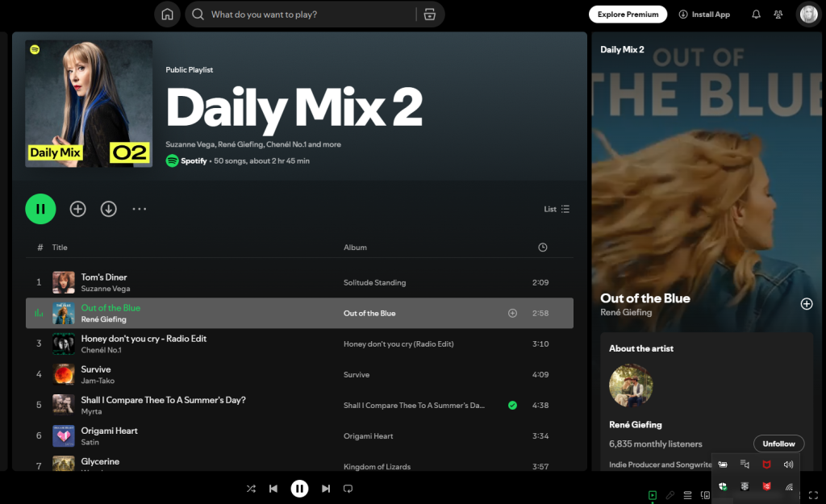Pause playback in bottom player bar
This screenshot has height=504, width=826.
[300, 489]
